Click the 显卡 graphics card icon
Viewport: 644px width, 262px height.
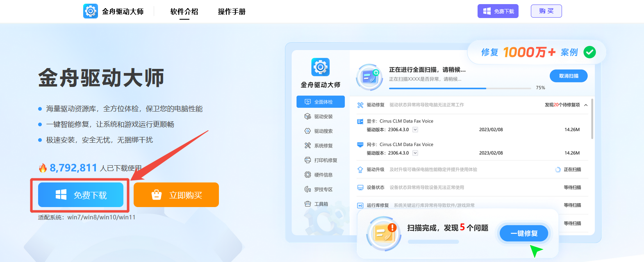(360, 121)
